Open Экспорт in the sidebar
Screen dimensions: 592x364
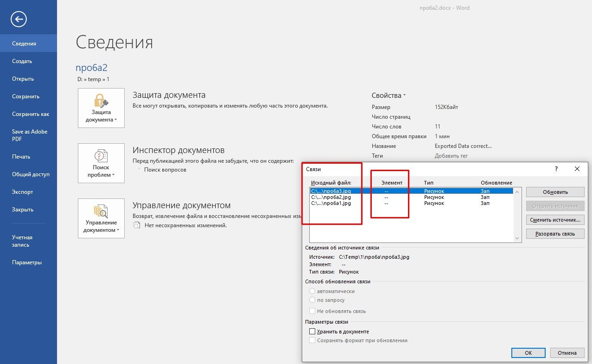(28, 192)
